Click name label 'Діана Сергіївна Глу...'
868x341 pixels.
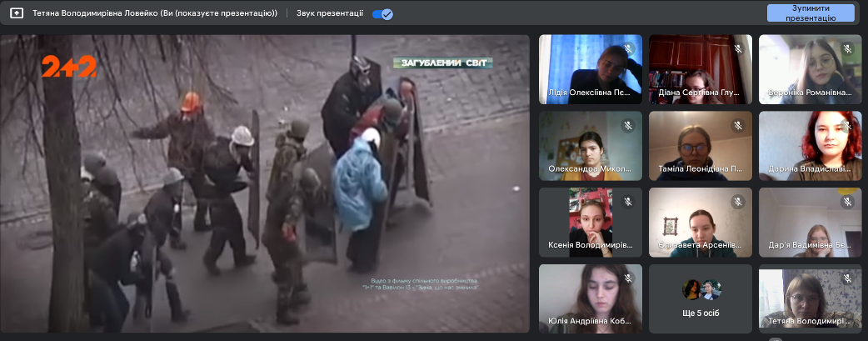(699, 93)
